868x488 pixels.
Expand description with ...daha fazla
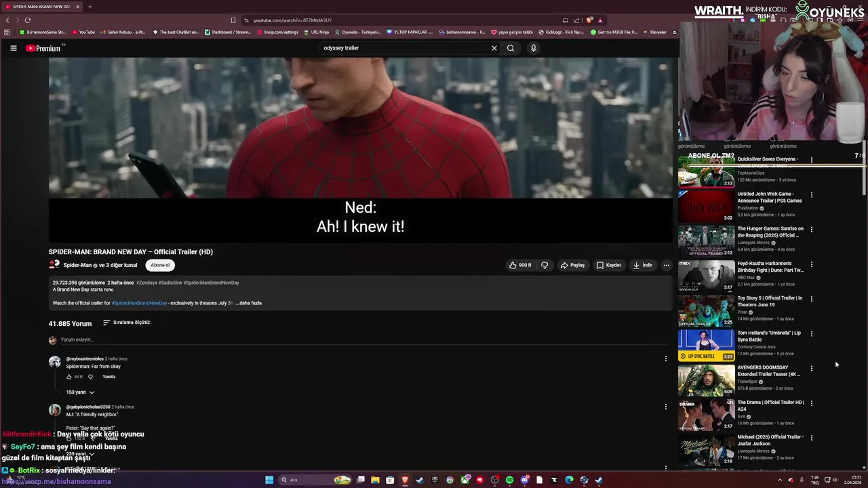point(249,303)
